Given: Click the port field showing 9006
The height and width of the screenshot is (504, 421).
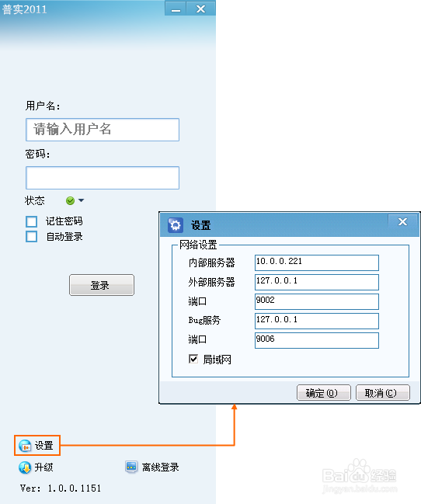Looking at the screenshot, I should pos(317,340).
